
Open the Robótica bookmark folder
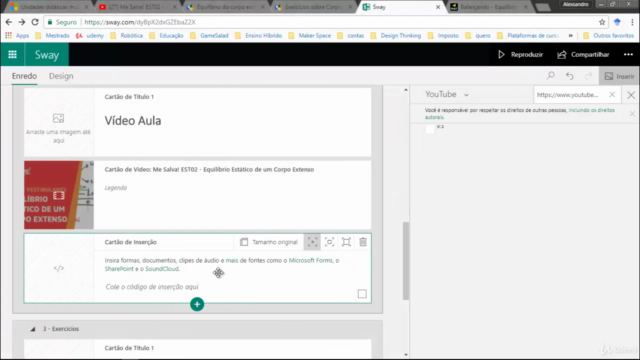click(127, 36)
